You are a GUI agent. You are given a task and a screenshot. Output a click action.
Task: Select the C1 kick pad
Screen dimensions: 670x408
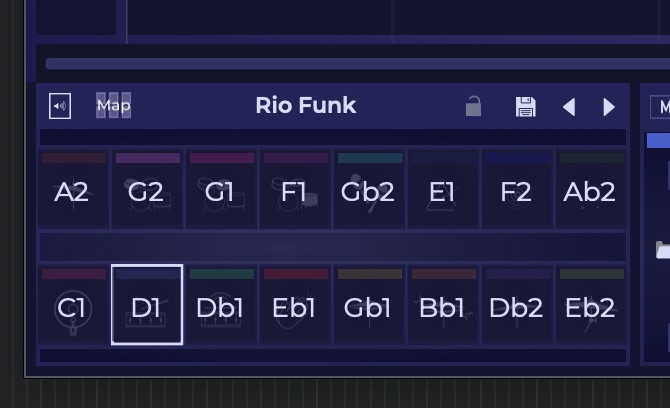pos(72,309)
